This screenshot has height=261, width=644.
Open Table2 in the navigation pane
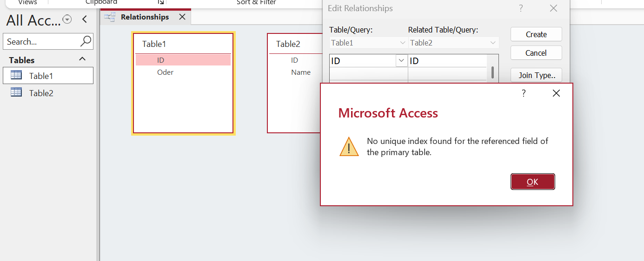point(48,93)
